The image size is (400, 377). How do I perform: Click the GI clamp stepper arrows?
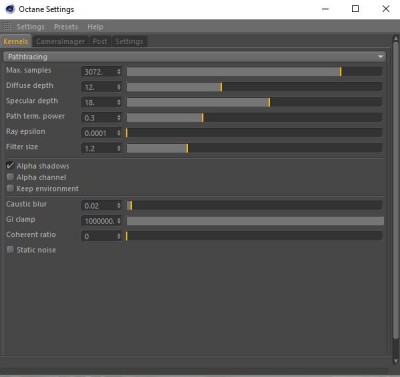click(x=119, y=221)
